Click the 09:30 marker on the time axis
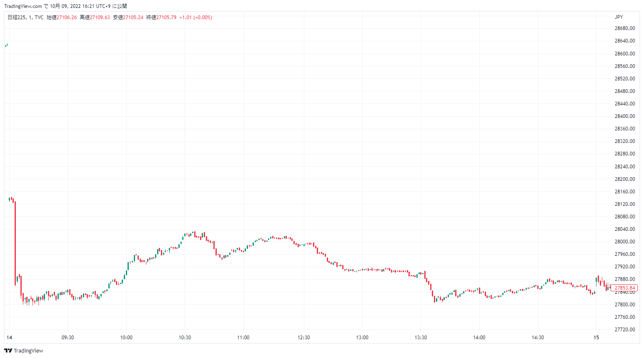Image resolution: width=644 pixels, height=358 pixels. click(68, 338)
